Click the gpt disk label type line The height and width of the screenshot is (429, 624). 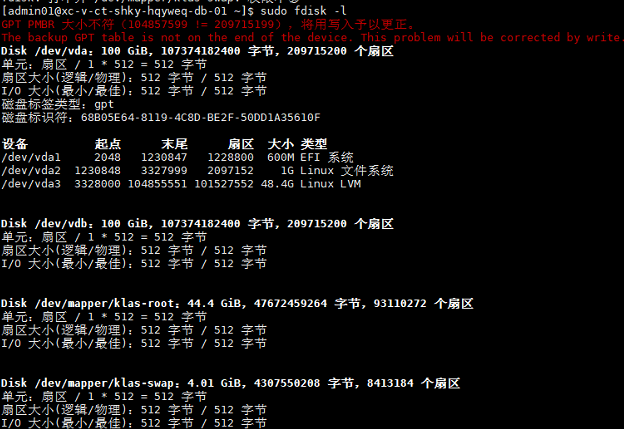pos(58,104)
